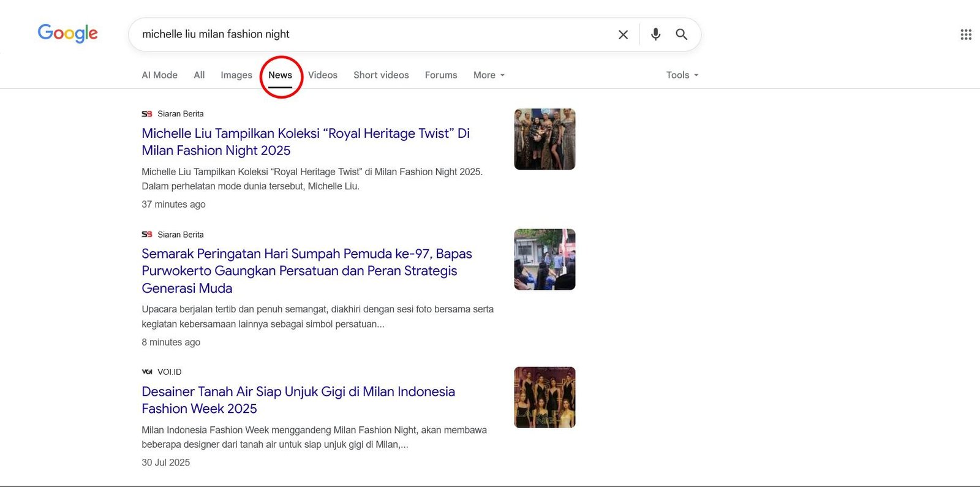Viewport: 980px width, 487px height.
Task: Clear the search query with X icon
Action: (623, 34)
